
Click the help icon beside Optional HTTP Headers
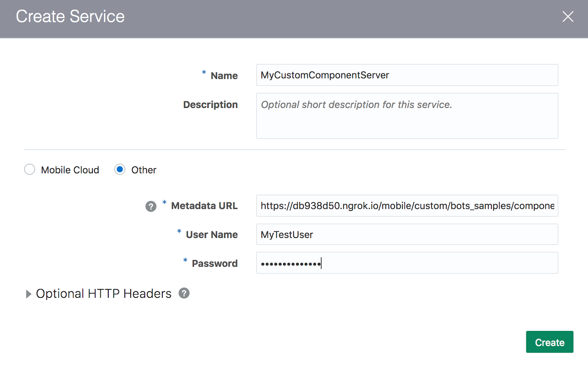184,293
